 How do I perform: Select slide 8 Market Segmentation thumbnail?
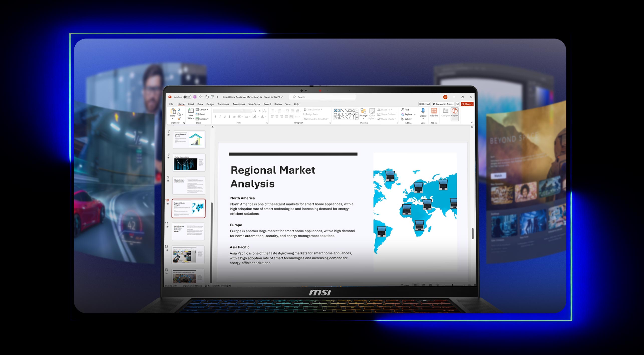coord(189,163)
